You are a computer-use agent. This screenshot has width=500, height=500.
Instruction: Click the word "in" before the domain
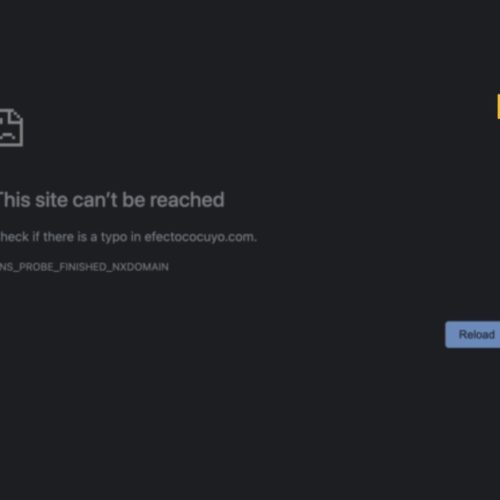[x=136, y=237]
